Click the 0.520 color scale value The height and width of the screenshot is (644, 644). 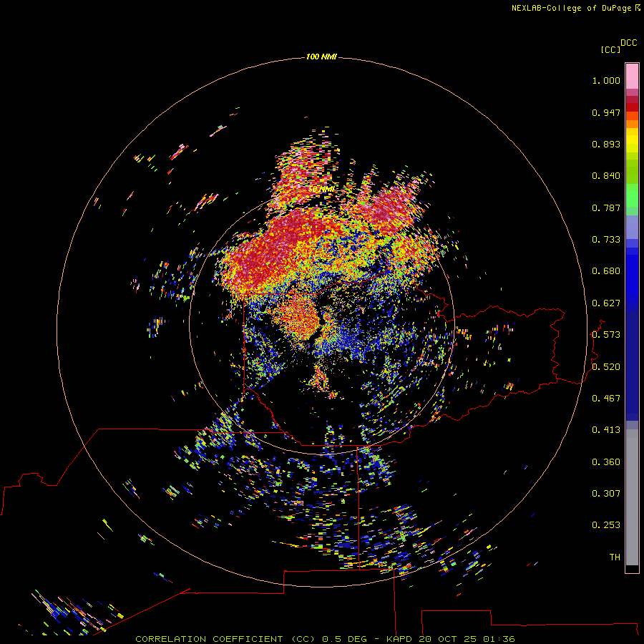click(x=606, y=367)
